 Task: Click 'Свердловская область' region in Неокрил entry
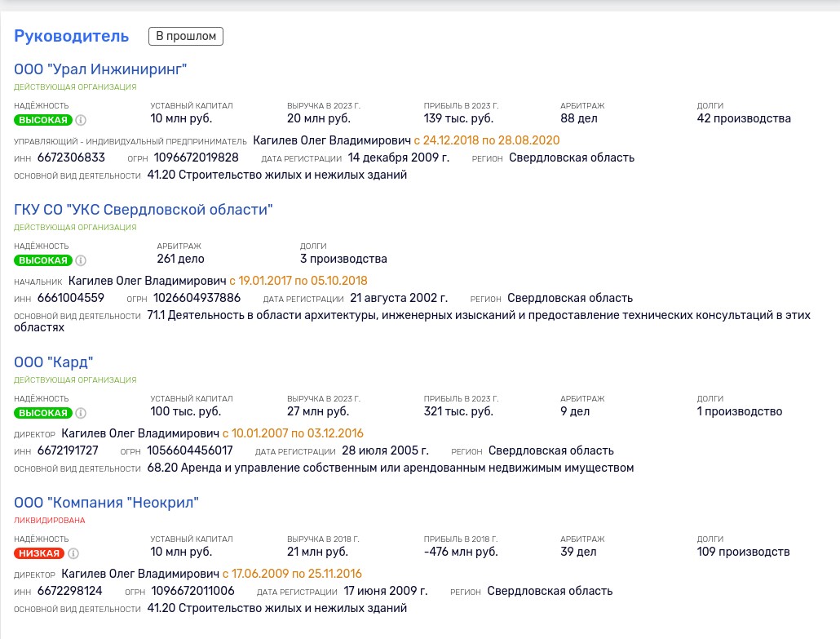coord(550,592)
